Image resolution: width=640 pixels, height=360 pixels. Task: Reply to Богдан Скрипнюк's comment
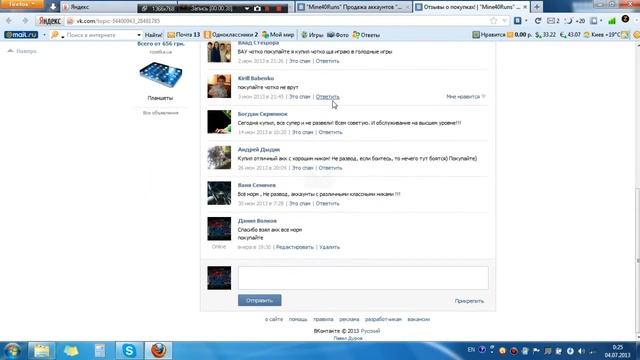330,132
